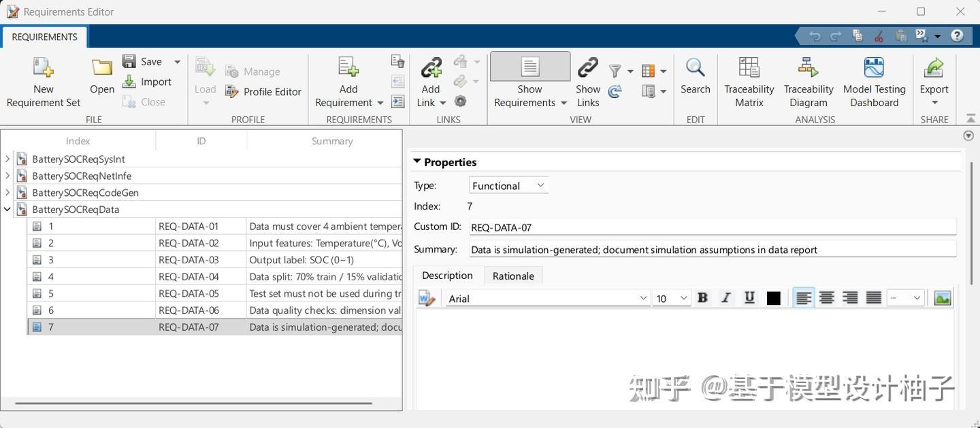Toggle Italic formatting
The image size is (980, 428).
726,297
